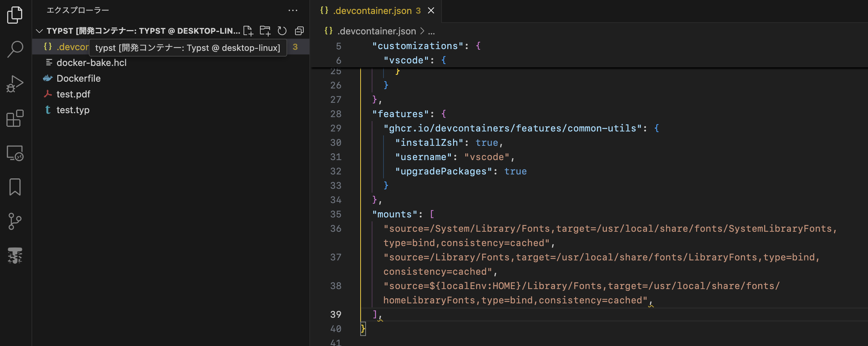Select .devcontainer.json in the breadcrumb bar
This screenshot has width=868, height=346.
(x=375, y=31)
